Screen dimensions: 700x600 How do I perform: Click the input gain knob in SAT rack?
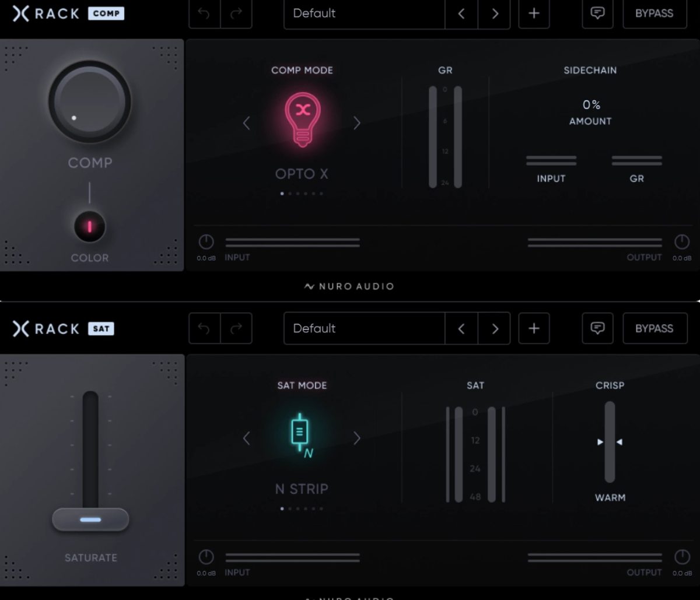click(x=206, y=557)
